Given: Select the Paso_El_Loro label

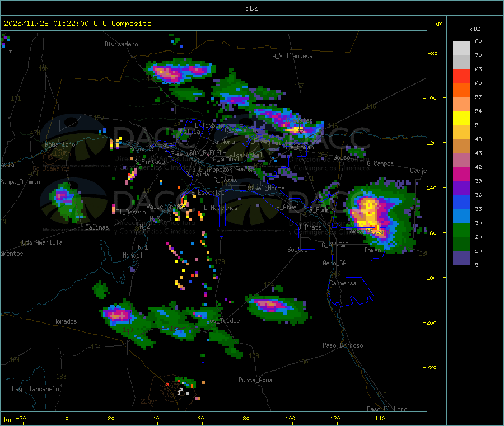Looking at the screenshot, I should [x=387, y=409].
